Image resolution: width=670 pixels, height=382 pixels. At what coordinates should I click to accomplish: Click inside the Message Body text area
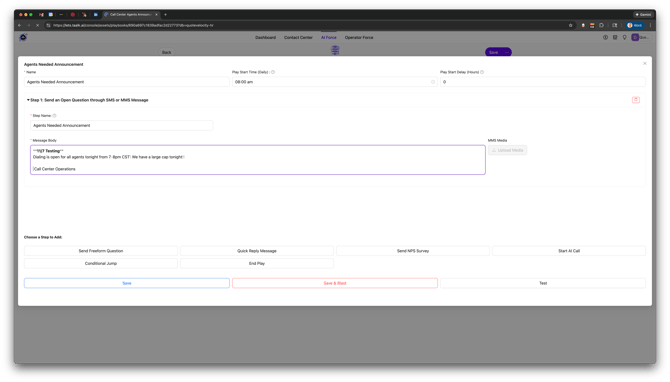tap(258, 160)
